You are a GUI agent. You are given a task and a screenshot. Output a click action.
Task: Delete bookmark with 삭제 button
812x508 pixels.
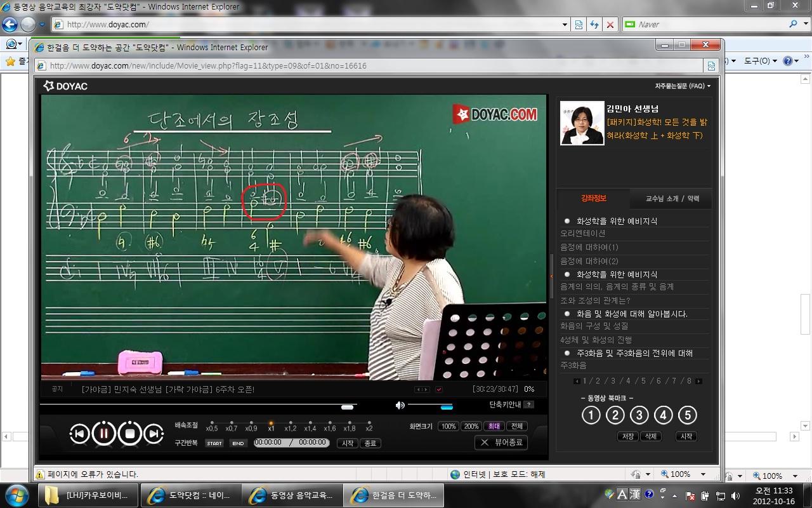click(x=651, y=436)
